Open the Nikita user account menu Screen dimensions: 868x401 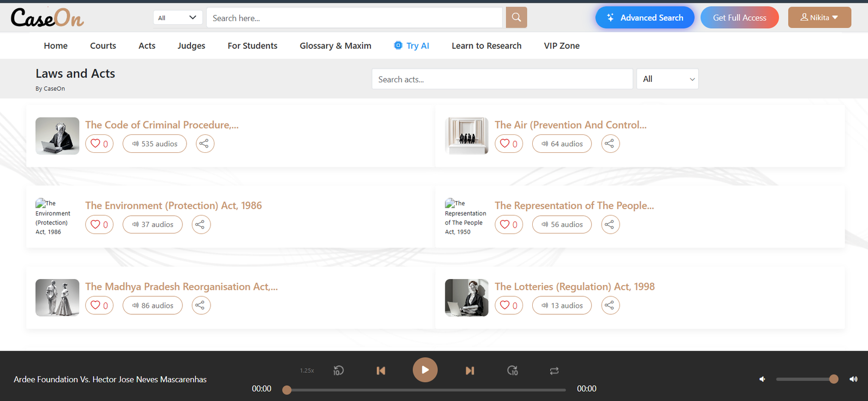click(x=819, y=17)
